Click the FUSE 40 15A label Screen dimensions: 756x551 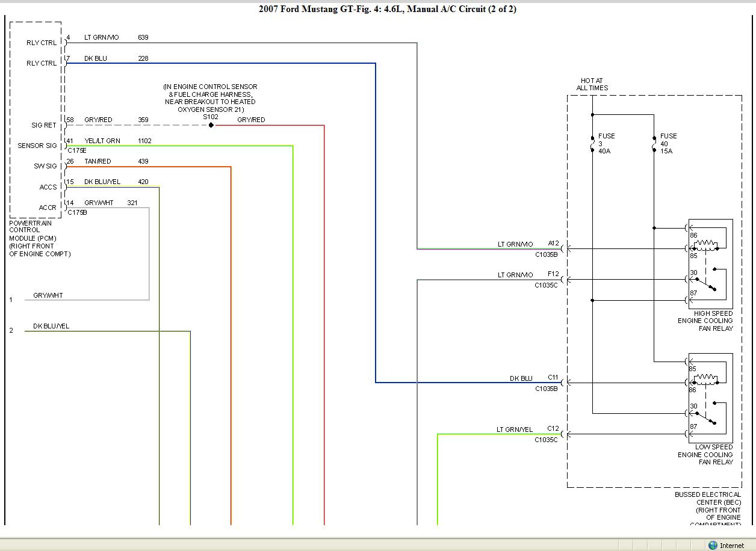(x=668, y=143)
